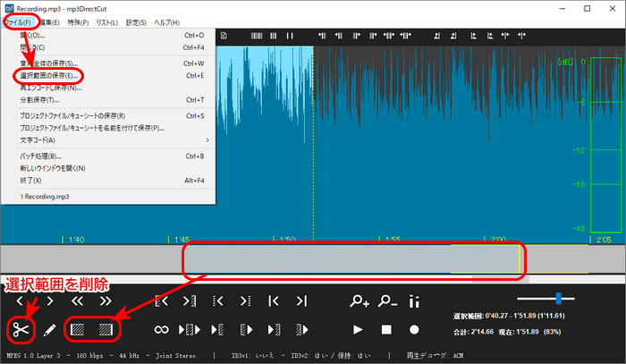Viewport: 626px width, 364px height.
Task: Click the two-bar icon in the top toolbar
Action: 290,36
